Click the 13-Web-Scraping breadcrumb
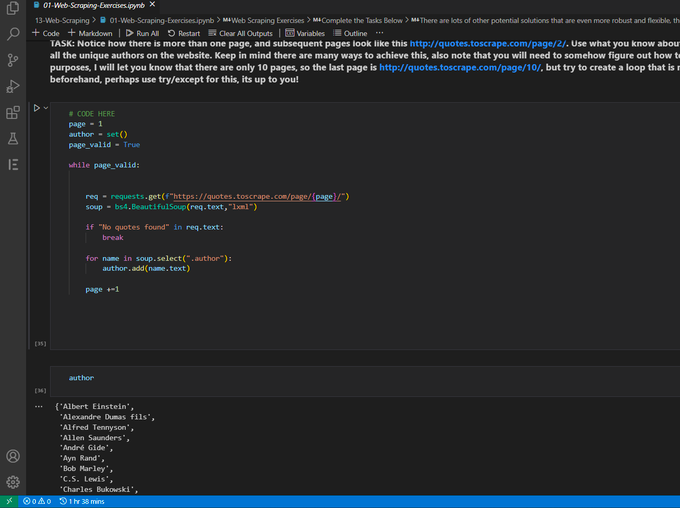This screenshot has width=680, height=508. pyautogui.click(x=62, y=20)
